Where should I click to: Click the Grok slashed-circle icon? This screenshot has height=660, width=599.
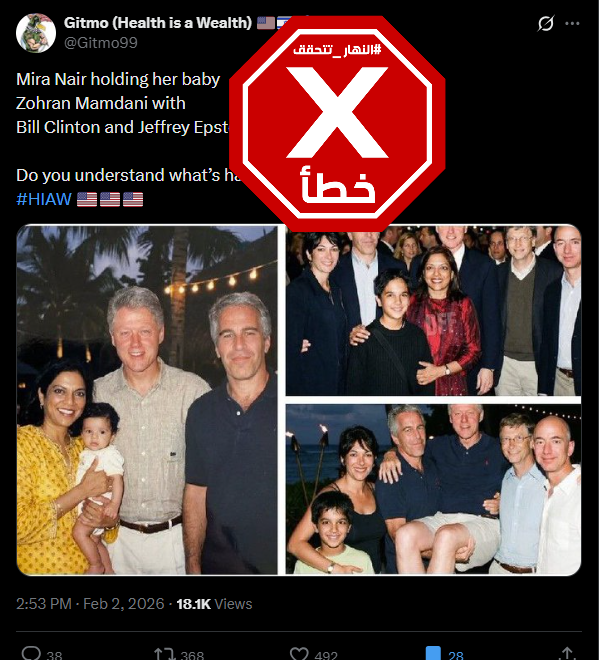point(546,23)
